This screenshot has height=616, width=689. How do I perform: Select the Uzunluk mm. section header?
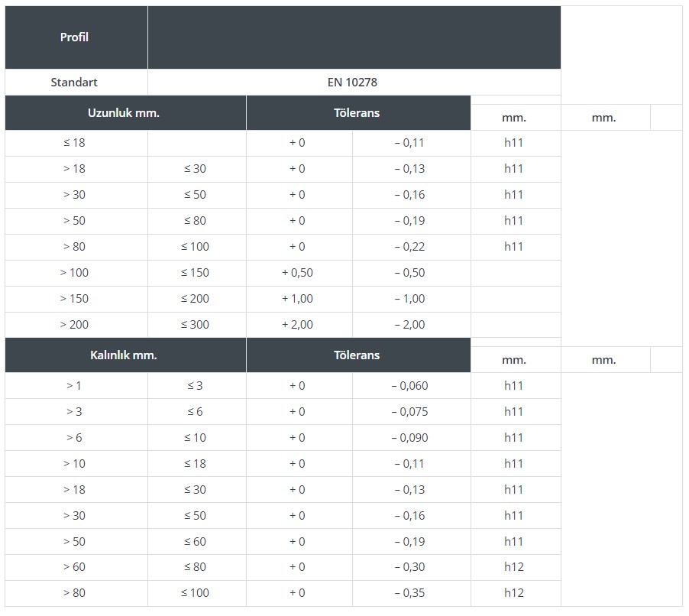tap(124, 112)
